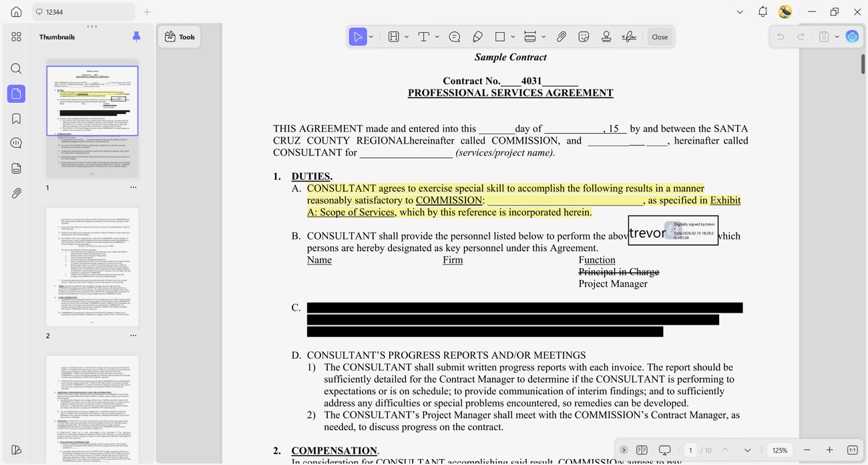Select the trevor digital signature field

673,230
